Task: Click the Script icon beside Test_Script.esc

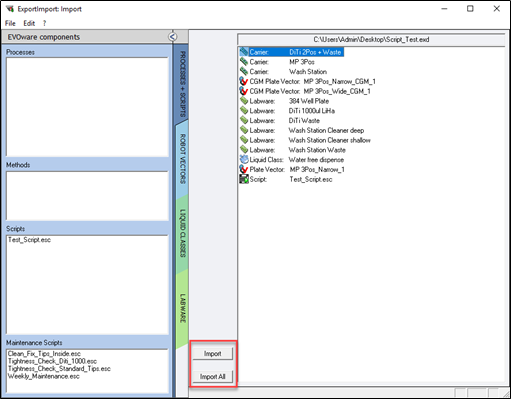Action: point(244,179)
